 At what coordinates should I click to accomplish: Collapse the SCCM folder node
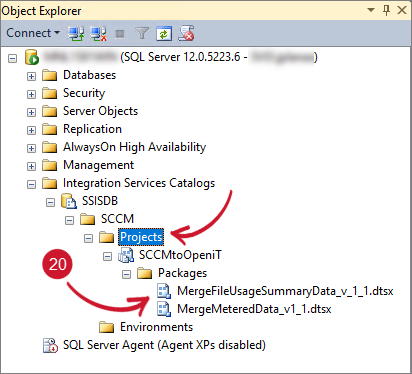69,220
